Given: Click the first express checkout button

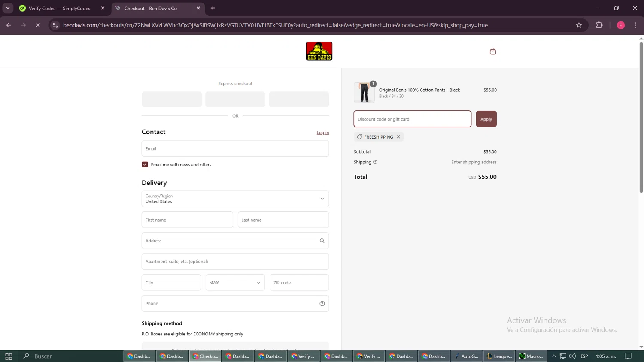Looking at the screenshot, I should click(x=172, y=99).
